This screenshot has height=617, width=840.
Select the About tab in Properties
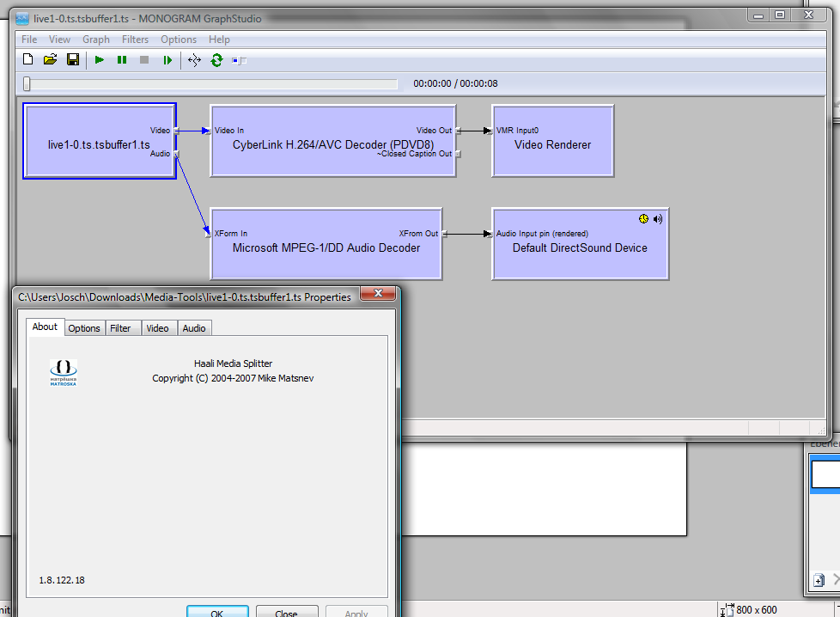(45, 327)
